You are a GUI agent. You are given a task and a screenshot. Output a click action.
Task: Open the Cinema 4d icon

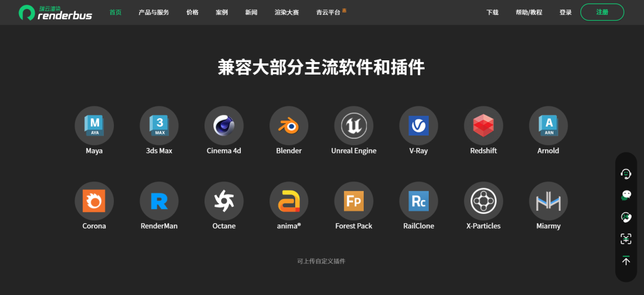click(x=224, y=125)
